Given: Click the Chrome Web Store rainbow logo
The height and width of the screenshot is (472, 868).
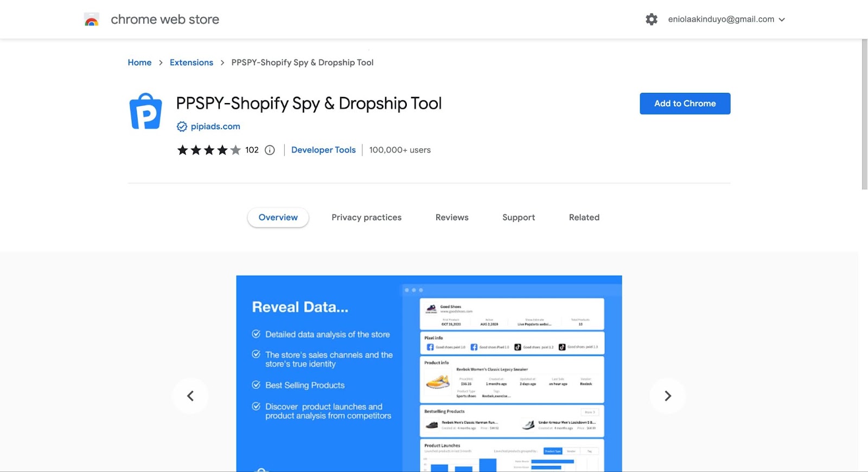Looking at the screenshot, I should (x=92, y=20).
